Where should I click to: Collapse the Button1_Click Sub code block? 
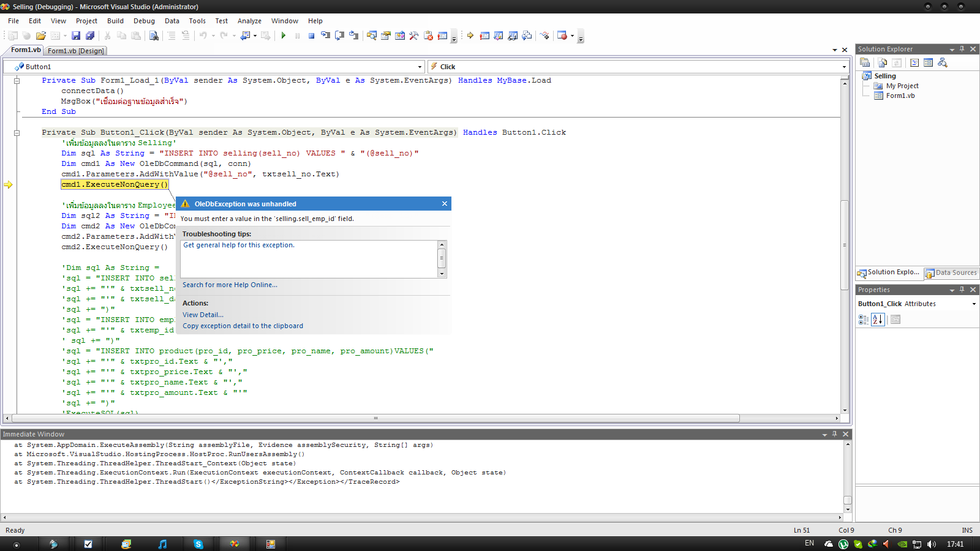coord(17,133)
